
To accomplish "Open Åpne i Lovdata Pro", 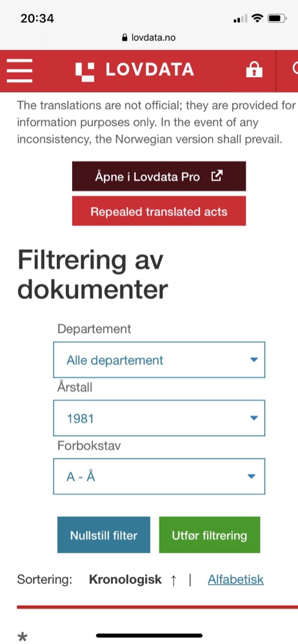I will [x=159, y=176].
